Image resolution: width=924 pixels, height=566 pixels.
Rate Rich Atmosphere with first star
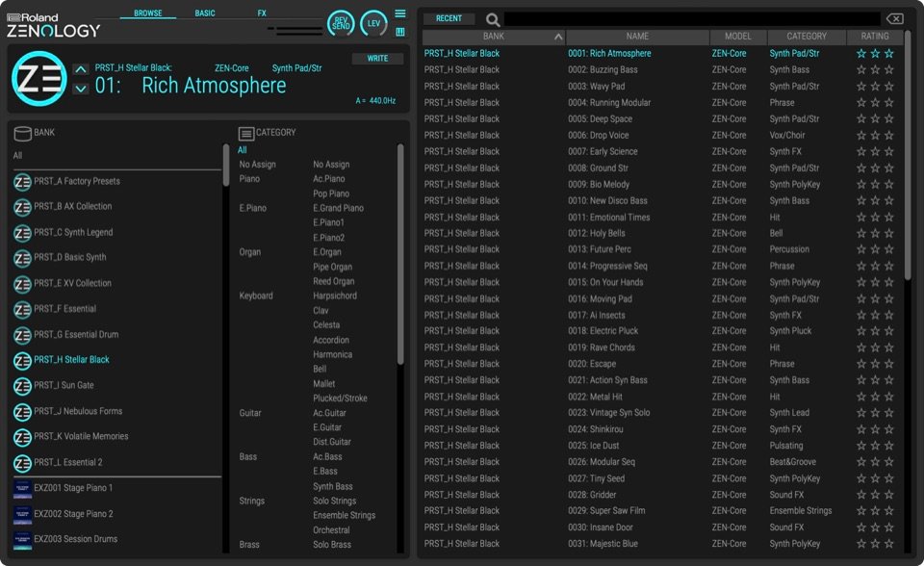click(860, 54)
